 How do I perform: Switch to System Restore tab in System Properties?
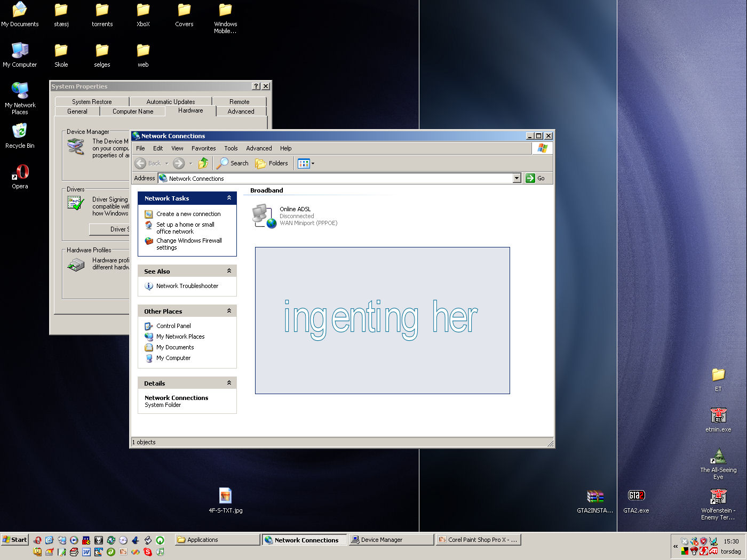(92, 101)
